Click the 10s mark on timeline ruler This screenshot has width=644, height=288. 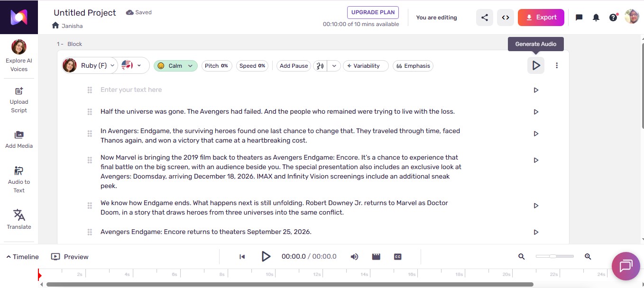pos(269,274)
